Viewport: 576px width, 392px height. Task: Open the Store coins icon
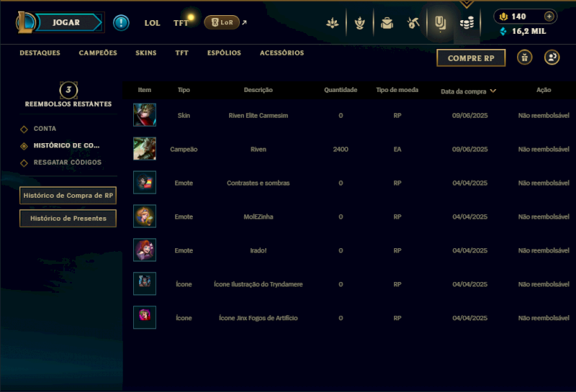(x=467, y=23)
